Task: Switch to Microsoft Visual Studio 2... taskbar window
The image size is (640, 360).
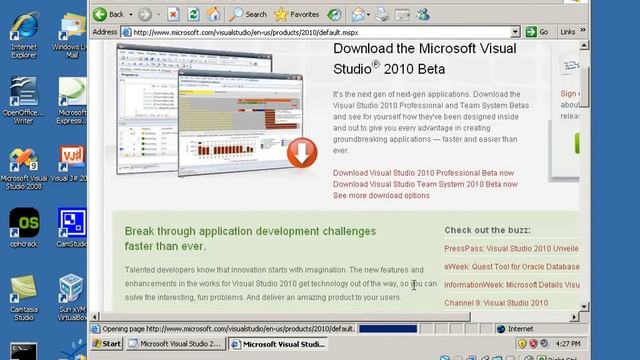Action: click(x=176, y=344)
